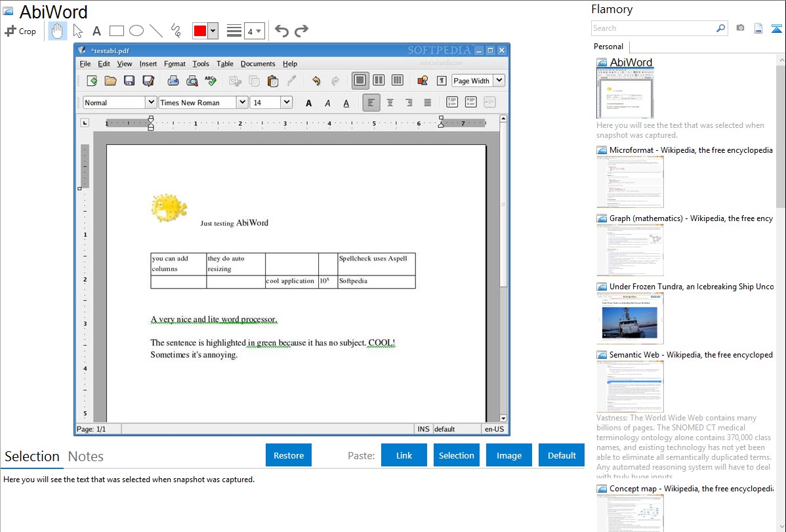This screenshot has height=532, width=786.
Task: Switch to the Notes tab
Action: pyautogui.click(x=86, y=457)
